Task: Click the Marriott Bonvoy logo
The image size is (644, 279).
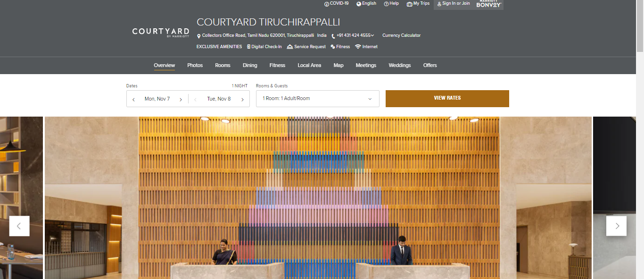Action: [x=488, y=4]
